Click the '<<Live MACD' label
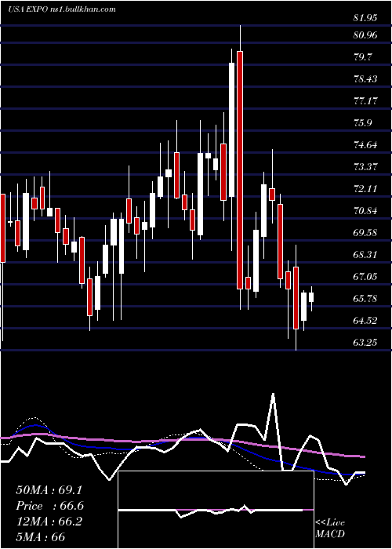The height and width of the screenshot is (549, 392). pos(330,528)
